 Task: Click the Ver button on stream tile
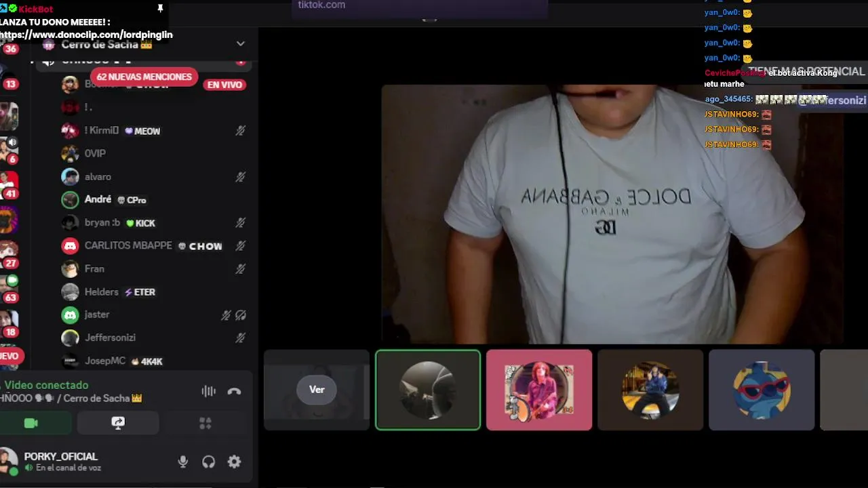coord(317,390)
